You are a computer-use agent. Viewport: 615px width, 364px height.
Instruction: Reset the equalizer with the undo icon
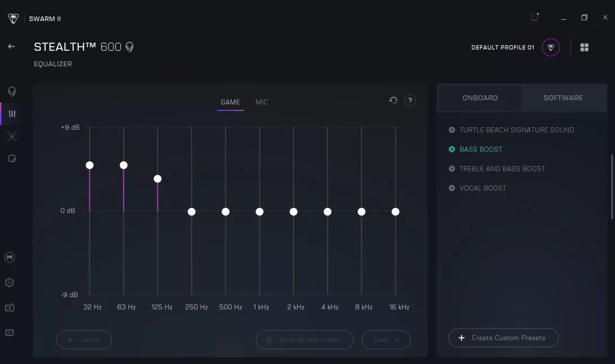[x=393, y=100]
